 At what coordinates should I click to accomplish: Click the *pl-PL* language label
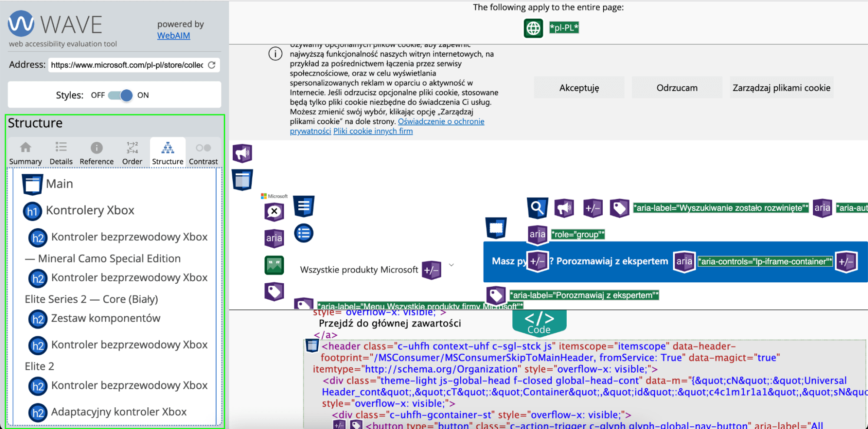click(564, 28)
